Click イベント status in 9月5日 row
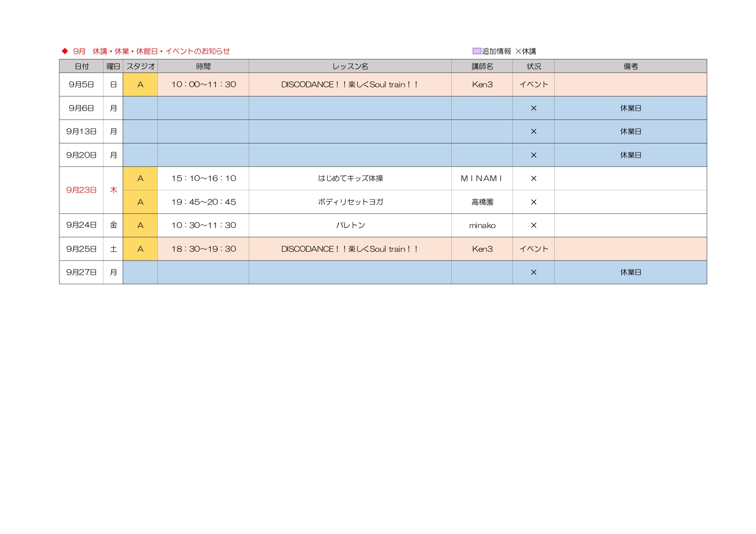Image resolution: width=756 pixels, height=534 pixels. click(x=534, y=84)
